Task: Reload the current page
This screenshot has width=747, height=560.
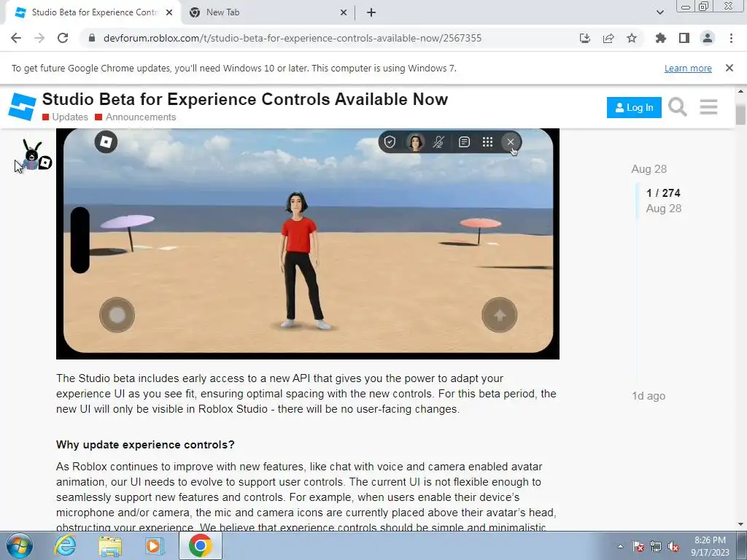Action: 63,38
